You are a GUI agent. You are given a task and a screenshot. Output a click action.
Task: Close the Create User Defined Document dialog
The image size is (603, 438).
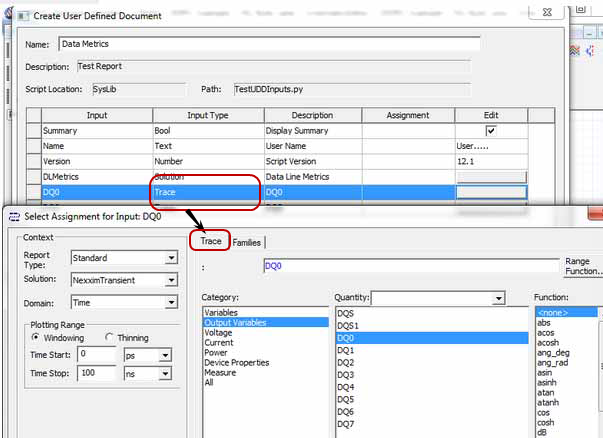547,12
